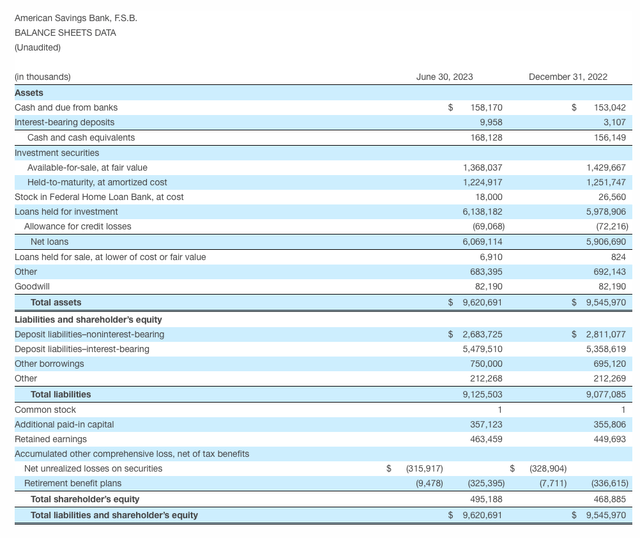This screenshot has height=538, width=640.
Task: Click 'Accumulated other comprehensive loss' row
Action: 323,454
